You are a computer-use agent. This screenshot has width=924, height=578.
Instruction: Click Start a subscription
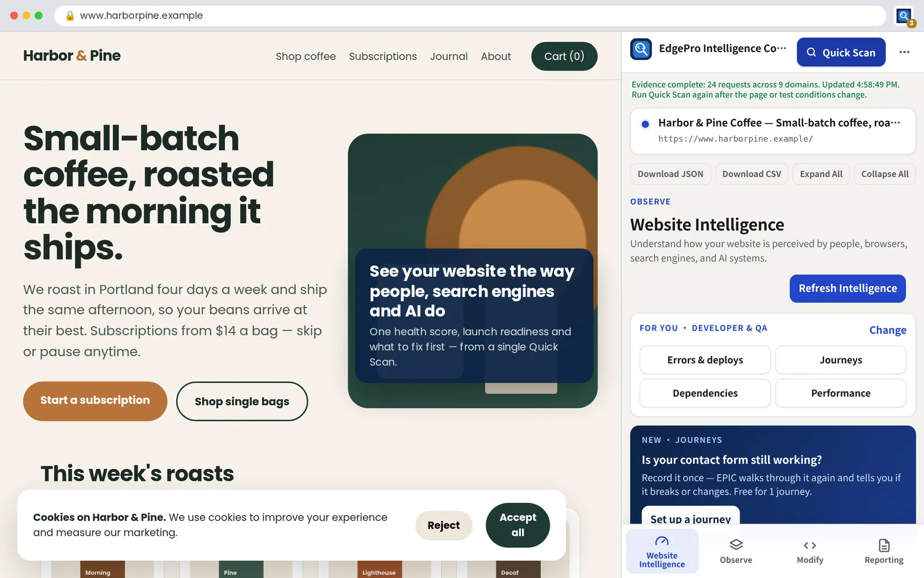95,401
